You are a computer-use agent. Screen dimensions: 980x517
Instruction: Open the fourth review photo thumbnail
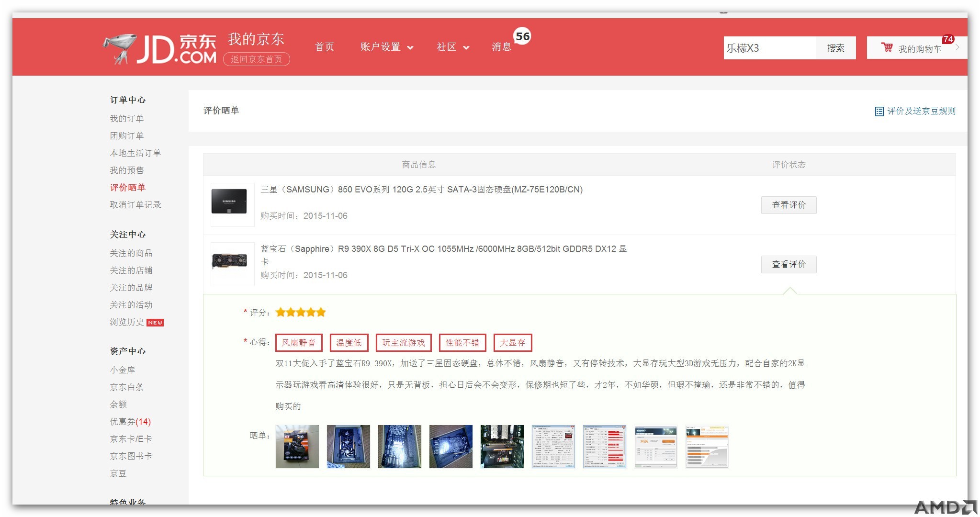(451, 447)
